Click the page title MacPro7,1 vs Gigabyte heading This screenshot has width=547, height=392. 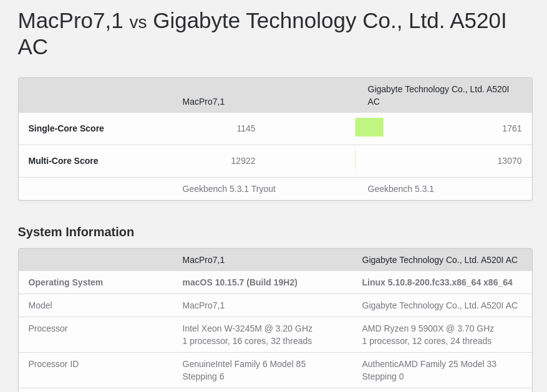point(262,34)
